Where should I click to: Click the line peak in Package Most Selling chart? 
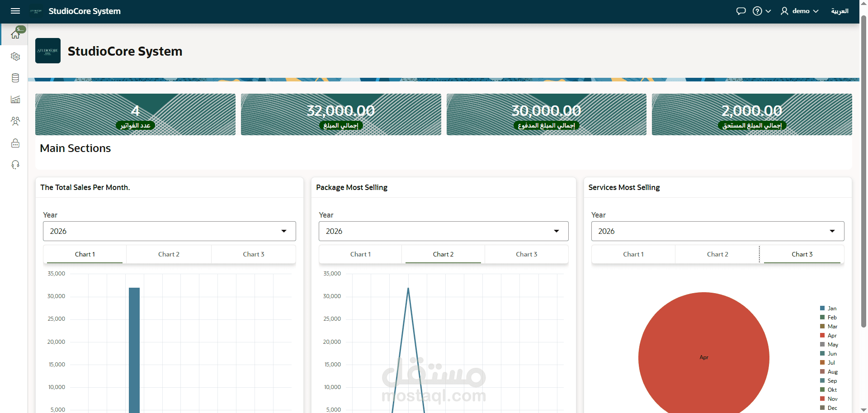[408, 289]
